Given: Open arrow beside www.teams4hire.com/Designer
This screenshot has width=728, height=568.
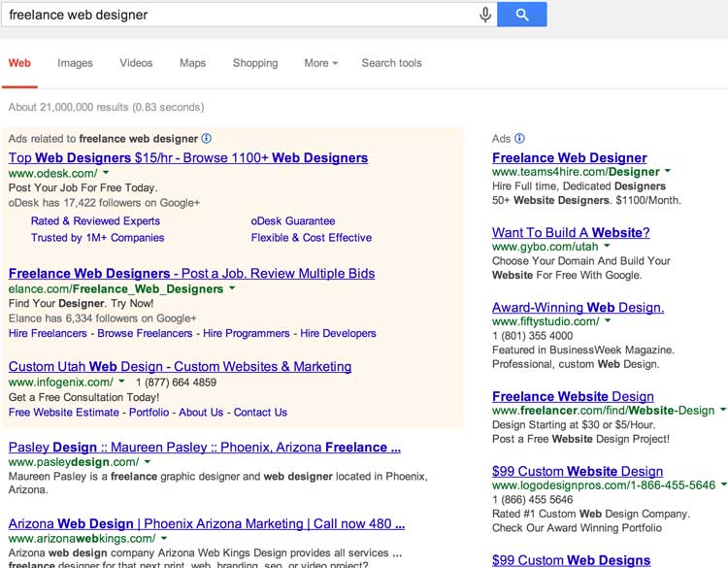Looking at the screenshot, I should pos(668,173).
